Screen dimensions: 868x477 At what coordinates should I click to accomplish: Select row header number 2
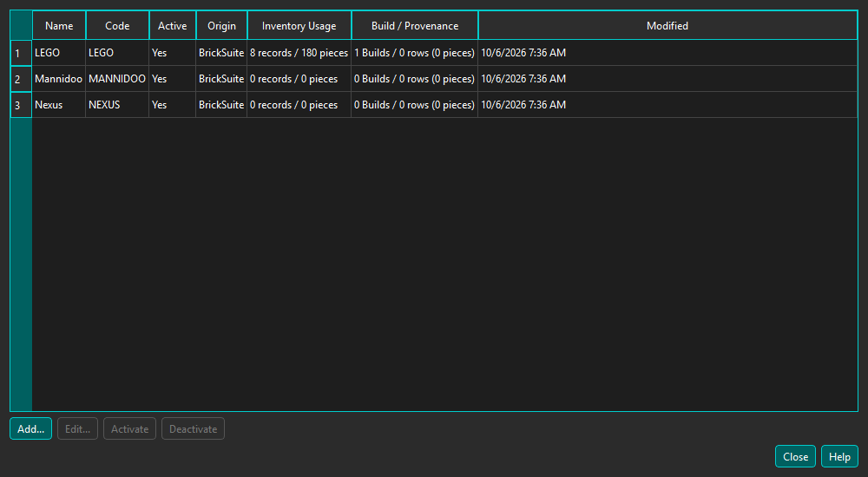21,79
